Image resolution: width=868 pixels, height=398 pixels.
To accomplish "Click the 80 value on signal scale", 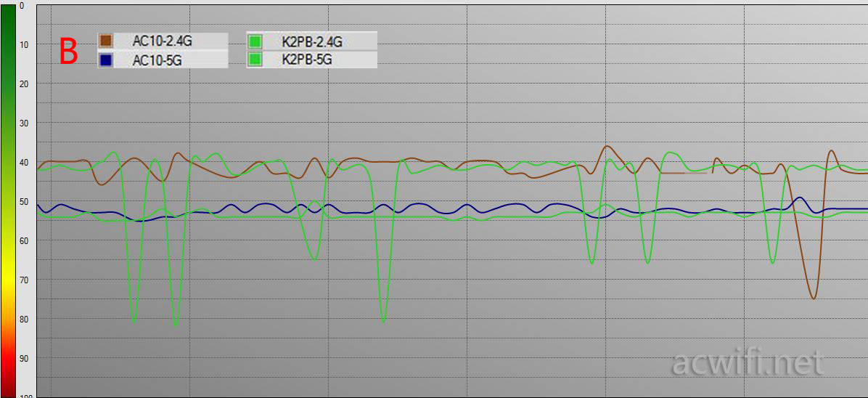I will tap(24, 319).
